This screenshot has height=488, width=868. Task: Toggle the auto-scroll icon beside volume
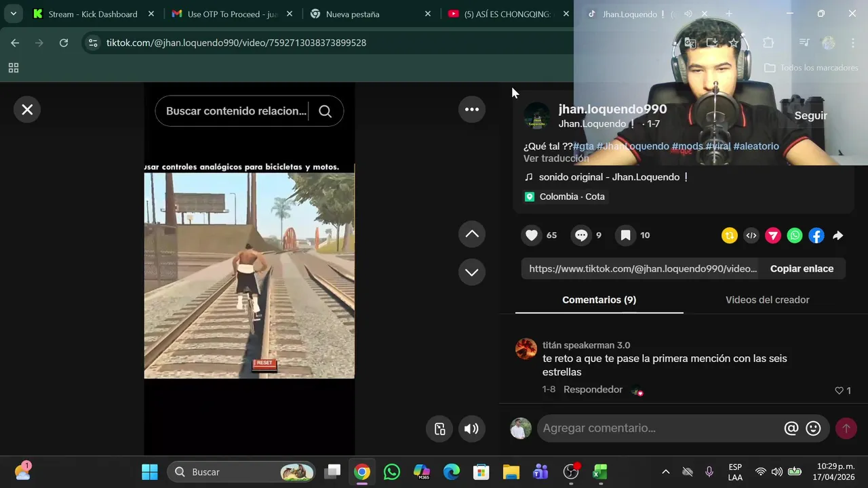439,428
